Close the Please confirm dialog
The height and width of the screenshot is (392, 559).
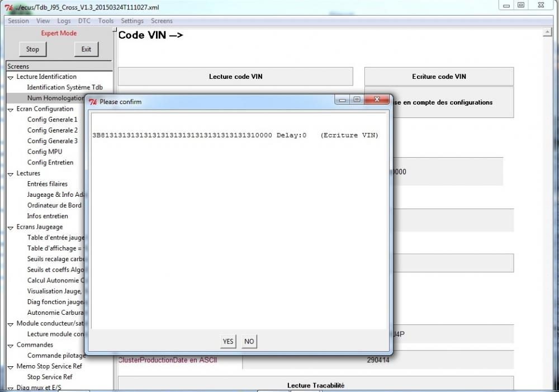376,100
